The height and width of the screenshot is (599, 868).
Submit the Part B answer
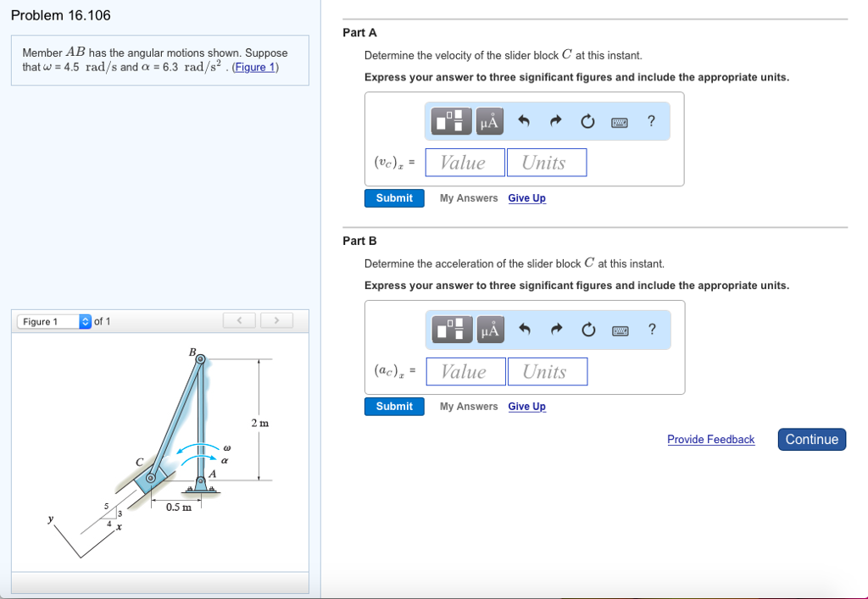point(393,406)
